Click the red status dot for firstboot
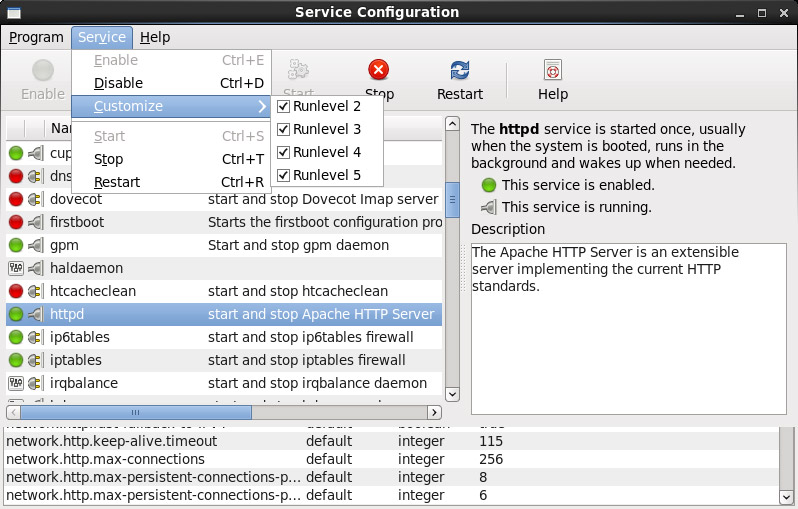798x509 pixels. pos(16,222)
